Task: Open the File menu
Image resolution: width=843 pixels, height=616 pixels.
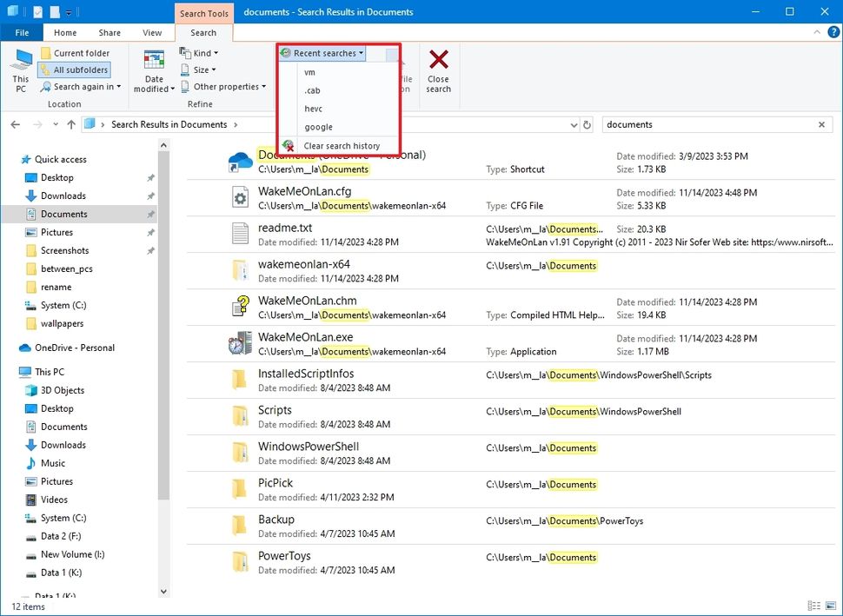Action: point(21,32)
